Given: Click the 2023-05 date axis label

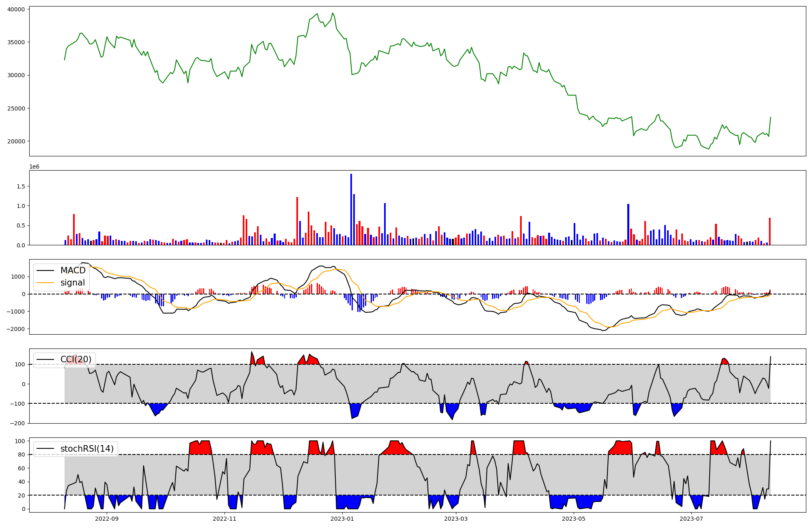Looking at the screenshot, I should pos(574,519).
